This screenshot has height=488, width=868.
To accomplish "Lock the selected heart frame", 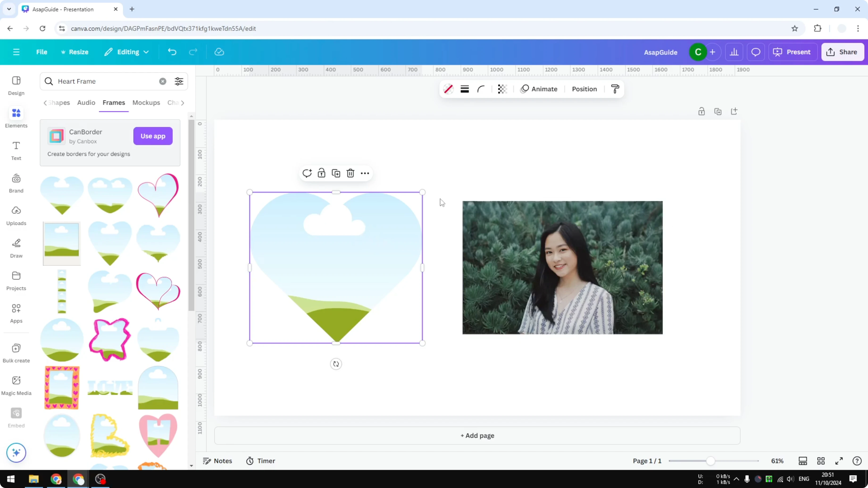I will coord(321,173).
